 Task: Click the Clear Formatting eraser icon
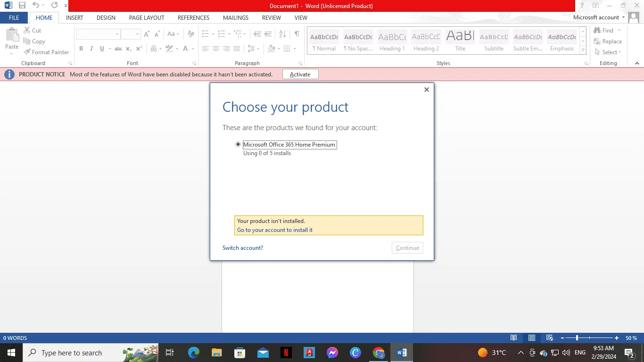click(191, 34)
